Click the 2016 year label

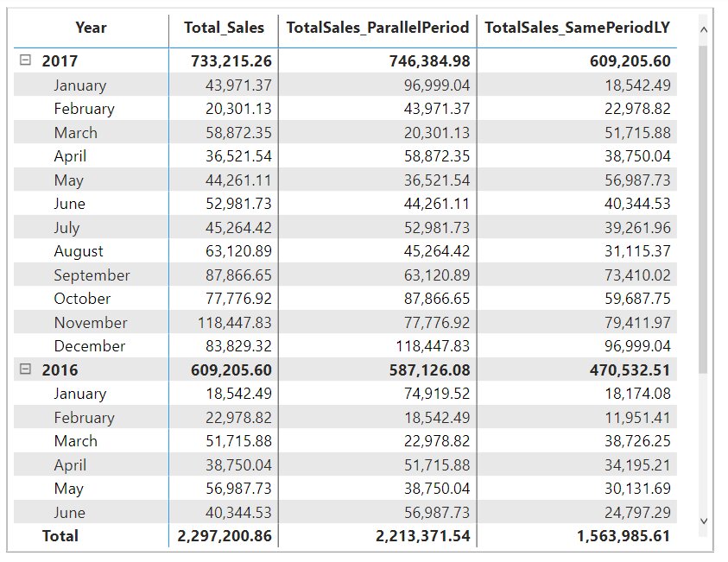[x=60, y=369]
